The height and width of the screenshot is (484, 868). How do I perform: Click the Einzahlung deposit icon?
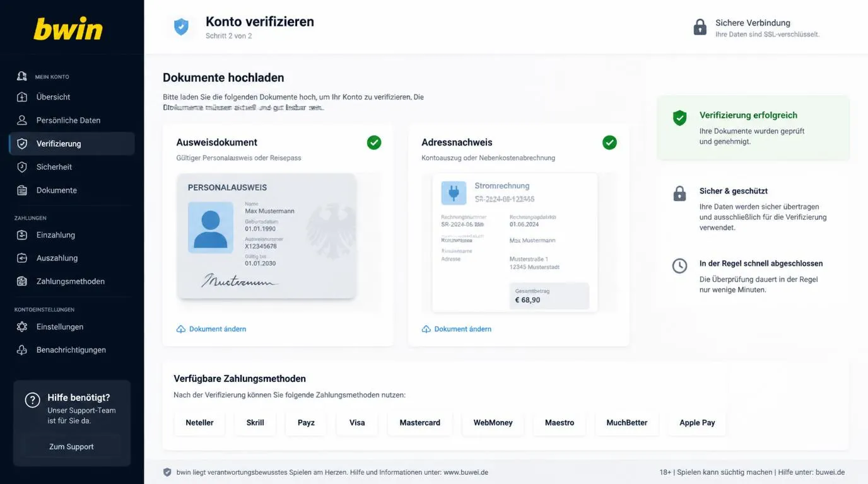(x=22, y=235)
